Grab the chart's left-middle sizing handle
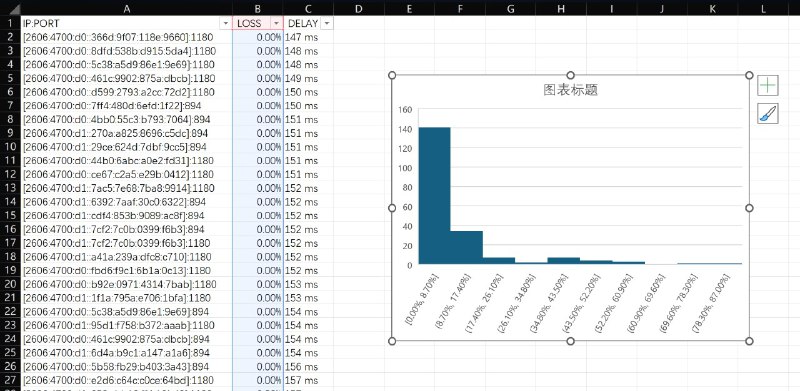This screenshot has height=391, width=800. click(x=392, y=208)
